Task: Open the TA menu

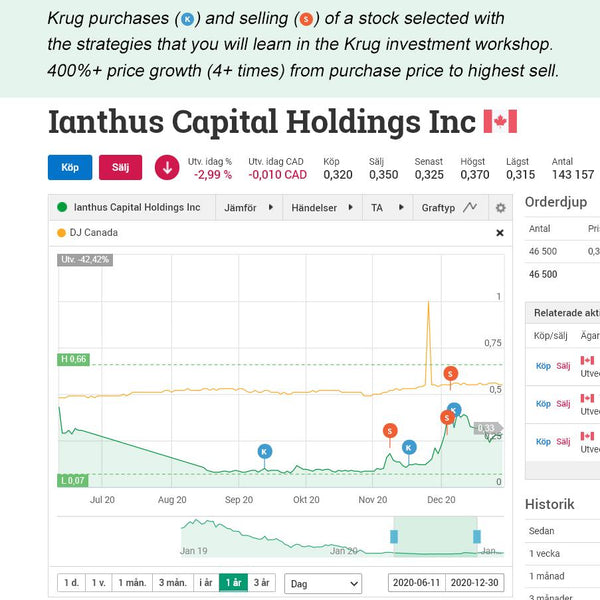Action: [388, 207]
